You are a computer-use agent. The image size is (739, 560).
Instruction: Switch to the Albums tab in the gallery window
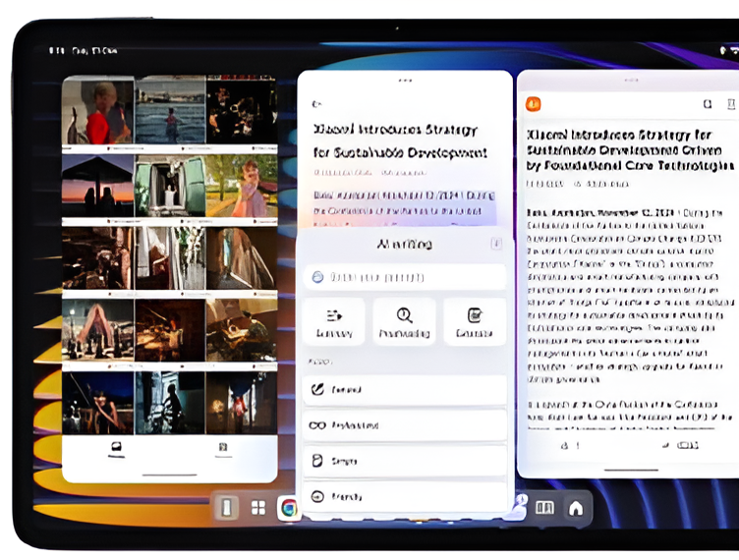tap(223, 449)
